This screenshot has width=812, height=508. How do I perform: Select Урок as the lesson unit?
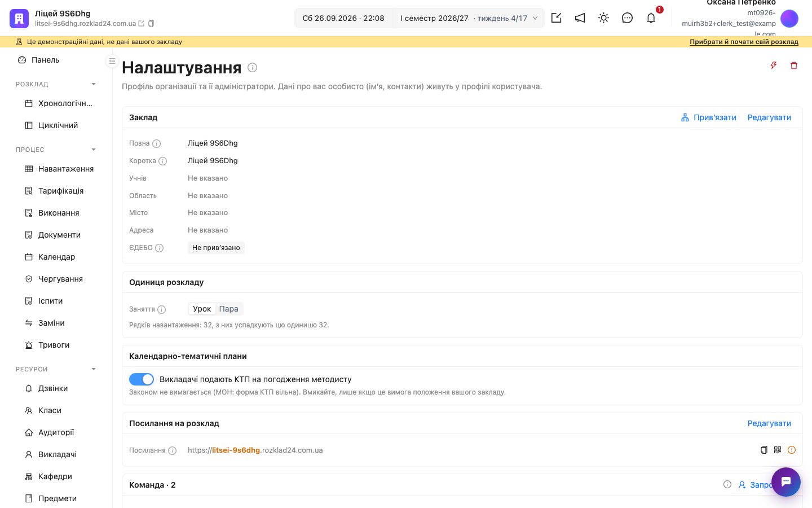pyautogui.click(x=202, y=309)
